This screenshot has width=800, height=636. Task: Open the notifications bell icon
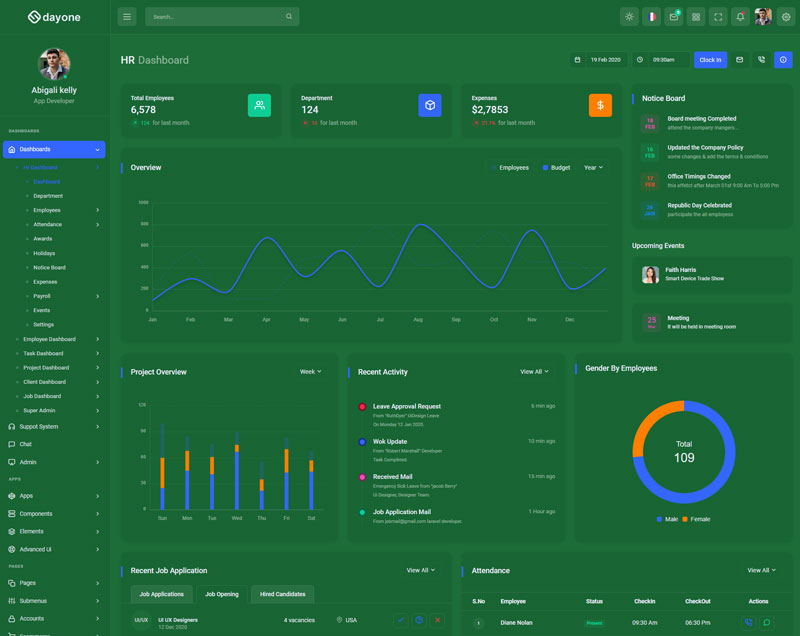pos(740,17)
